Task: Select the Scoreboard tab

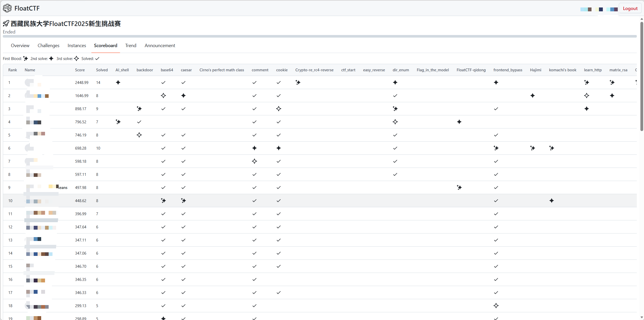Action: [105, 46]
